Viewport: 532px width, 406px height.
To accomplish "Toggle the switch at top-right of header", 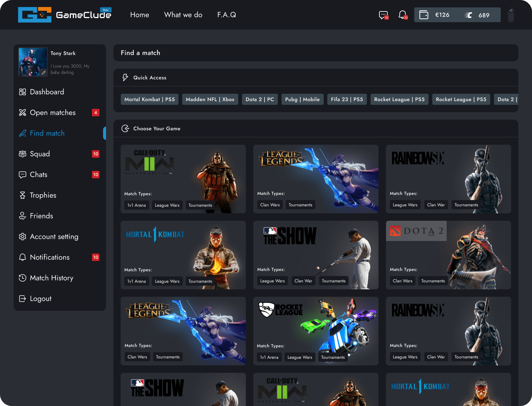I will 511,15.
